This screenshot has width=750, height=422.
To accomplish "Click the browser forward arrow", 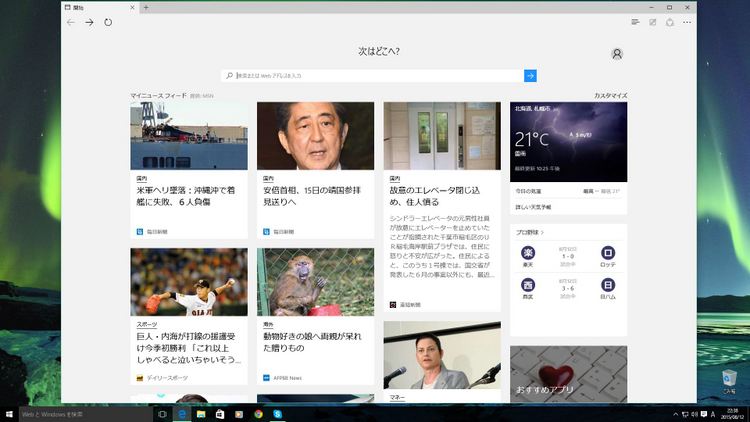I will click(89, 22).
